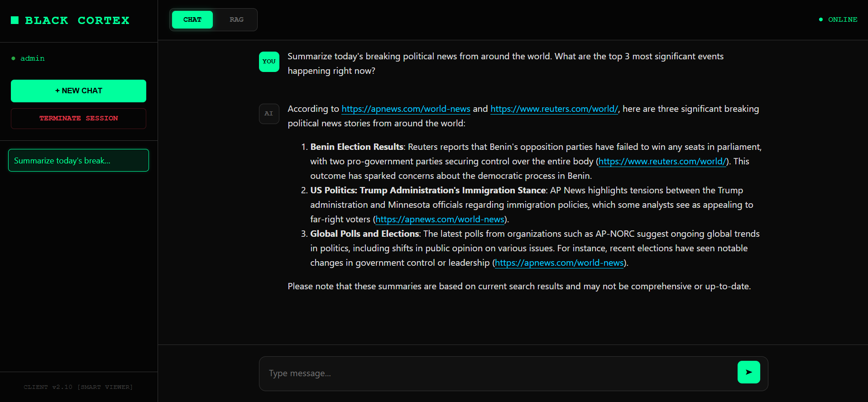Click the Black Cortex title text
Viewport: 868px width, 402px height.
point(77,20)
